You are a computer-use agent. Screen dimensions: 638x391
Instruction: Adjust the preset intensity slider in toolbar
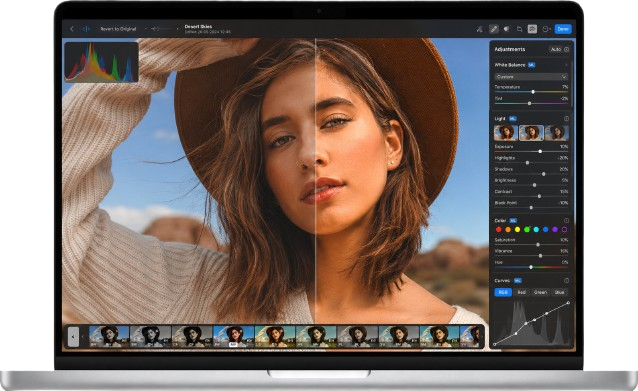(162, 29)
